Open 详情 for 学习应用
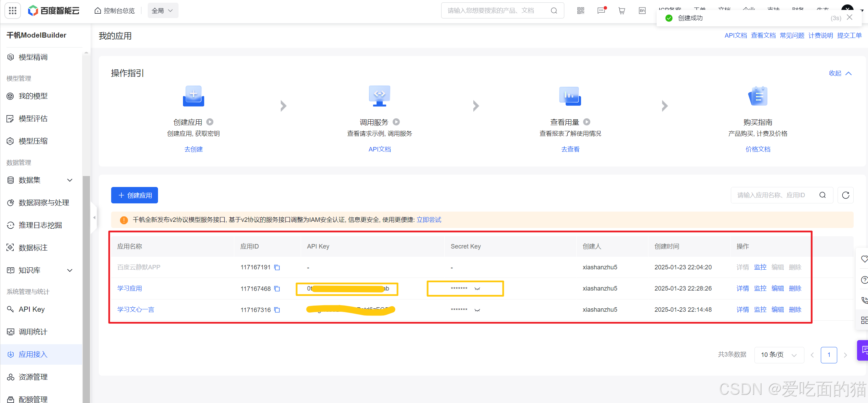868x403 pixels. 742,288
